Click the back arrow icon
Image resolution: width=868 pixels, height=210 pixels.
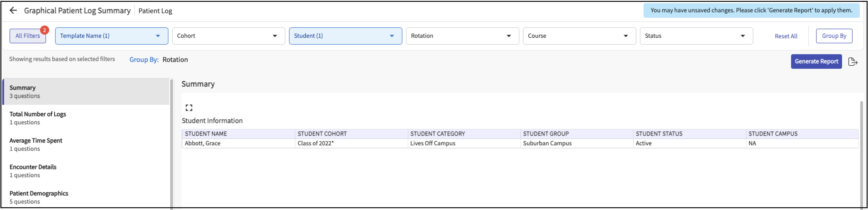pos(13,10)
